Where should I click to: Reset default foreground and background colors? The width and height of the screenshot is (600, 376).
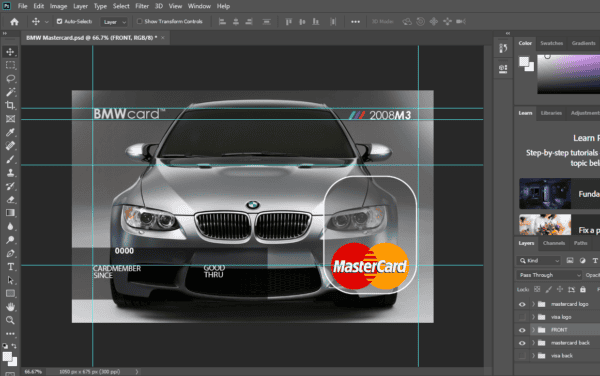pos(5,346)
